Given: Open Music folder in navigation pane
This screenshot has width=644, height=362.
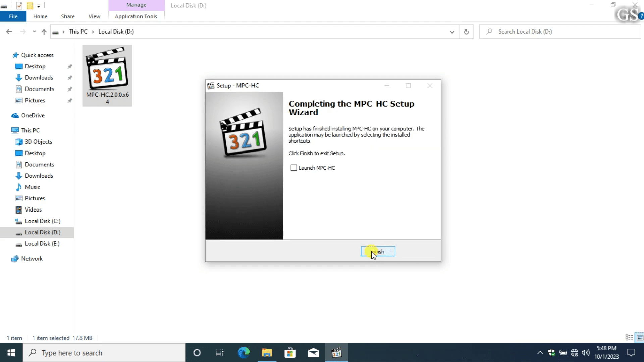Looking at the screenshot, I should (x=32, y=187).
